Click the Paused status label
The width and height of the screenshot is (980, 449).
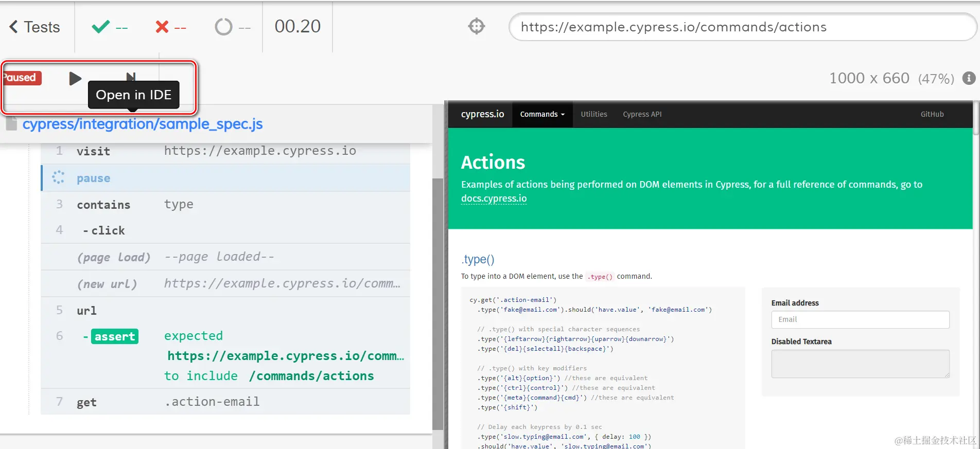[x=21, y=78]
